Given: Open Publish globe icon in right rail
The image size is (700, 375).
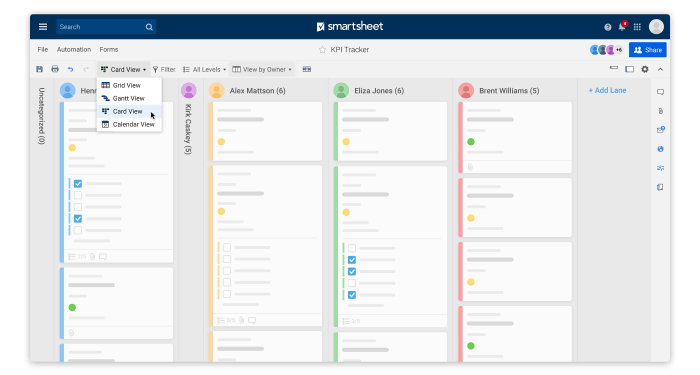Looking at the screenshot, I should click(x=660, y=149).
